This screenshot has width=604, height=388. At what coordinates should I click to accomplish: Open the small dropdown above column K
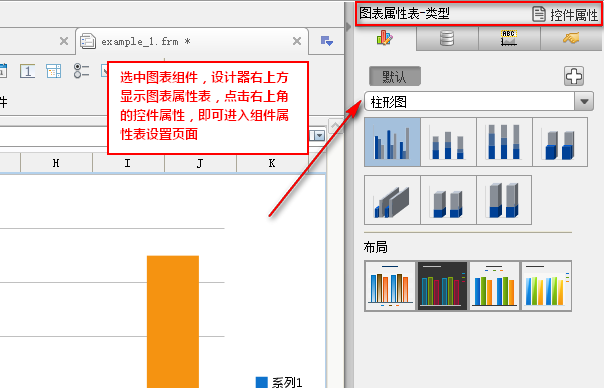point(320,136)
